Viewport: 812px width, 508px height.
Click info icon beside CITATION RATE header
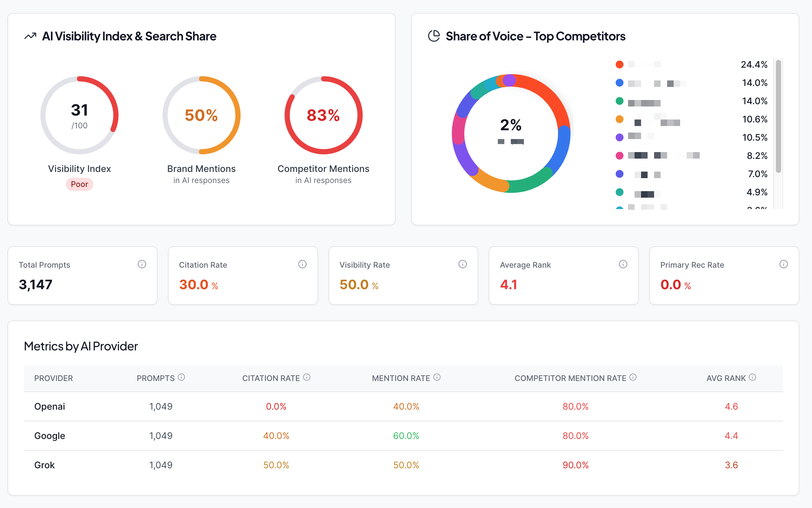(307, 377)
